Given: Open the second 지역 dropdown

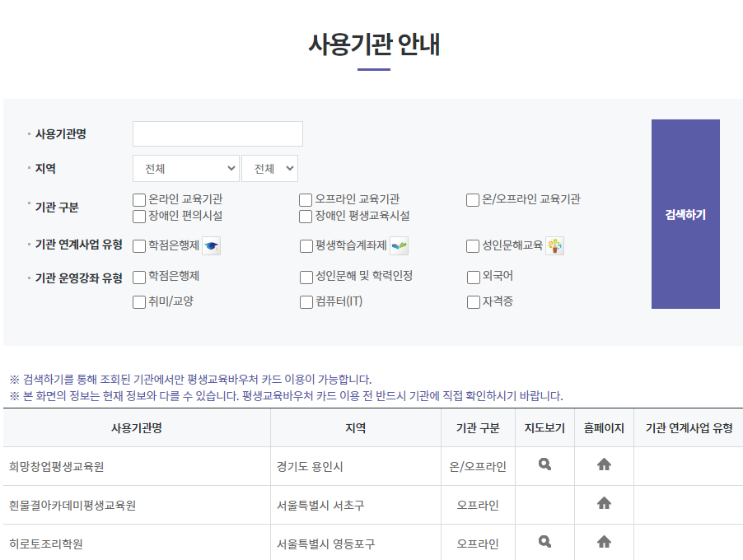Looking at the screenshot, I should click(269, 167).
